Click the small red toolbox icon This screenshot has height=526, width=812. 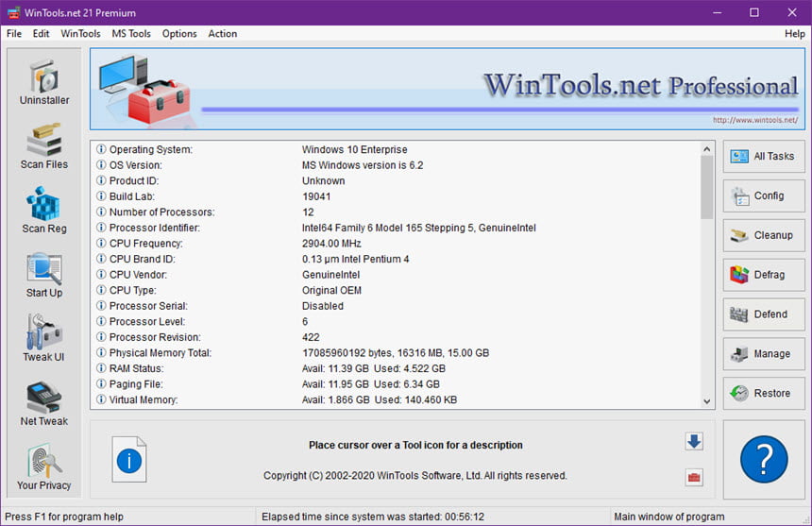coord(694,477)
